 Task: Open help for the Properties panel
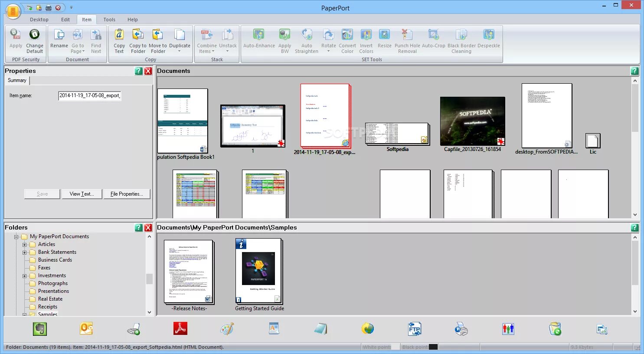point(139,71)
